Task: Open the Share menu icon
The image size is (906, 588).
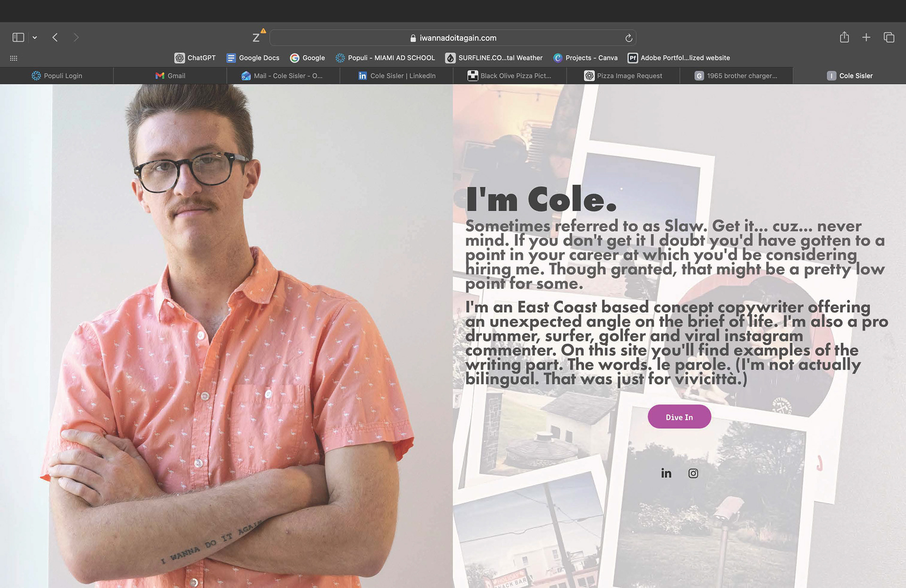Action: [844, 37]
